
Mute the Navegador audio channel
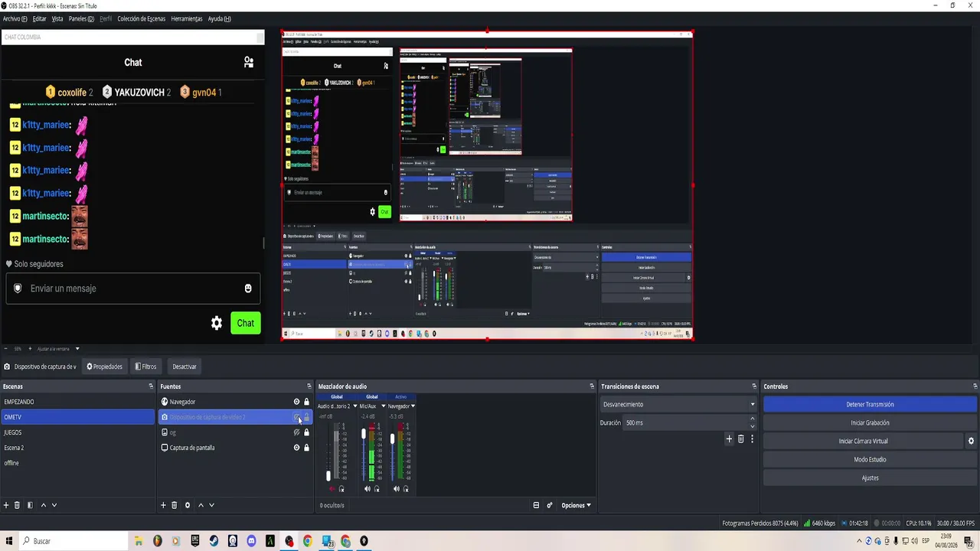click(396, 489)
